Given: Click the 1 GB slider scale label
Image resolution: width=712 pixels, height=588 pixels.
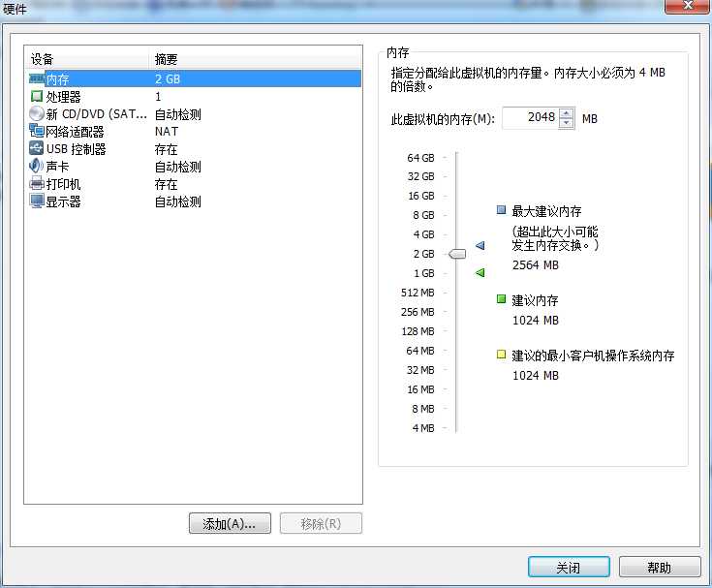Looking at the screenshot, I should tap(424, 273).
